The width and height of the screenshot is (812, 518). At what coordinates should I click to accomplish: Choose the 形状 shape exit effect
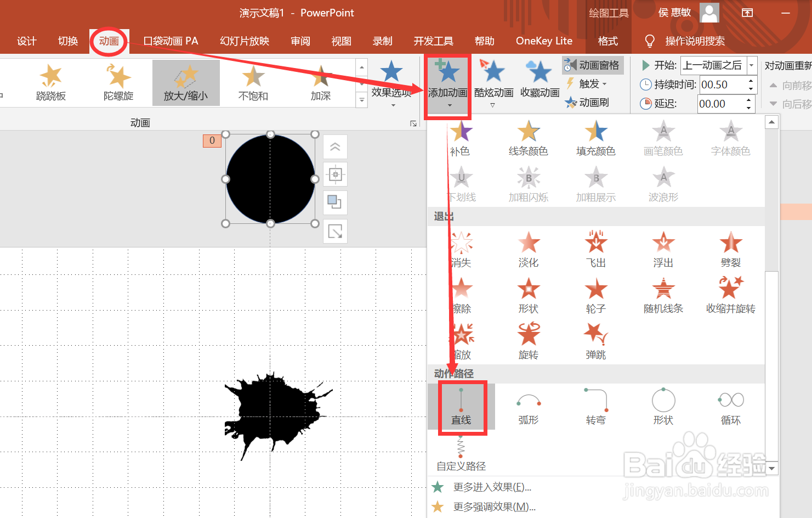point(529,296)
